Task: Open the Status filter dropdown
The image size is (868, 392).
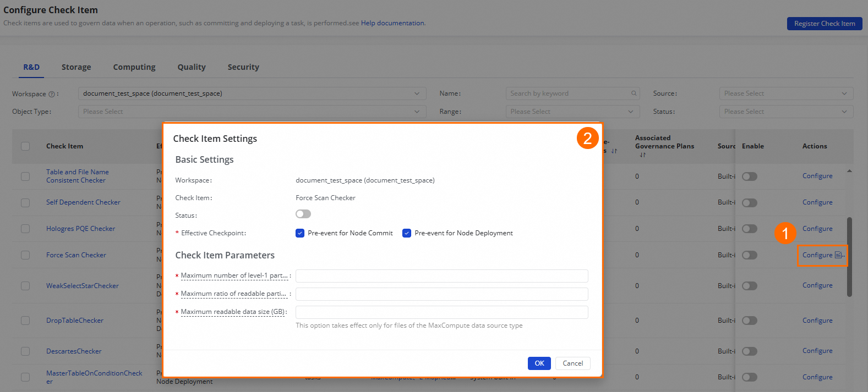Action: pyautogui.click(x=786, y=112)
